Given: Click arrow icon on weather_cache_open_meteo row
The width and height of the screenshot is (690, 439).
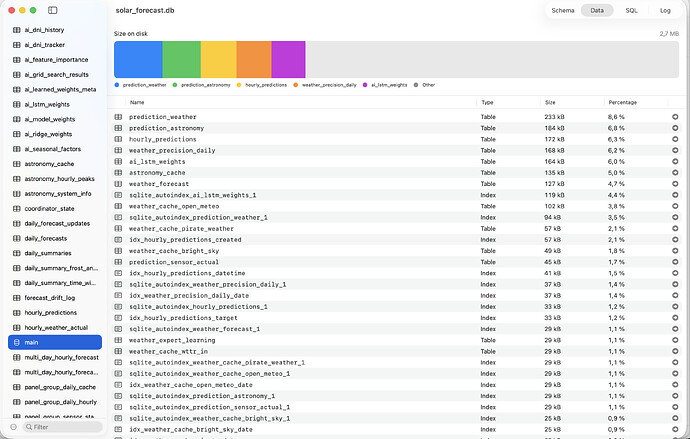Looking at the screenshot, I should pyautogui.click(x=675, y=206).
